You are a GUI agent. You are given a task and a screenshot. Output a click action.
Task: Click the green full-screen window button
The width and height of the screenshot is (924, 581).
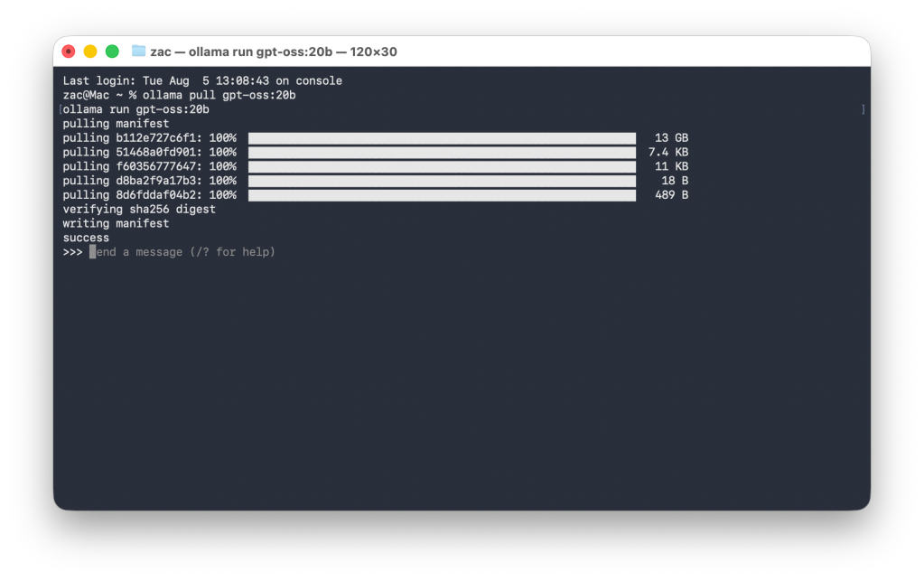(x=112, y=52)
